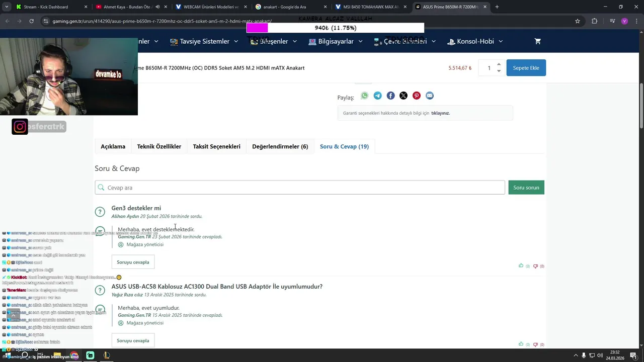Screen dimensions: 644x362
Task: Share product on X icon
Action: click(x=404, y=96)
